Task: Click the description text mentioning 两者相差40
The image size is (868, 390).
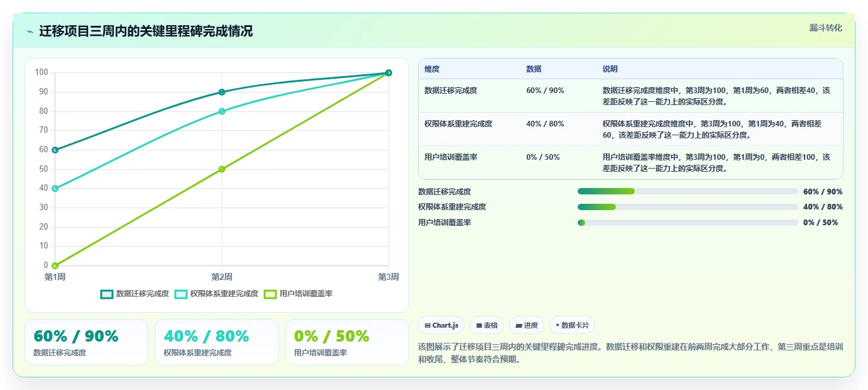Action: point(717,96)
